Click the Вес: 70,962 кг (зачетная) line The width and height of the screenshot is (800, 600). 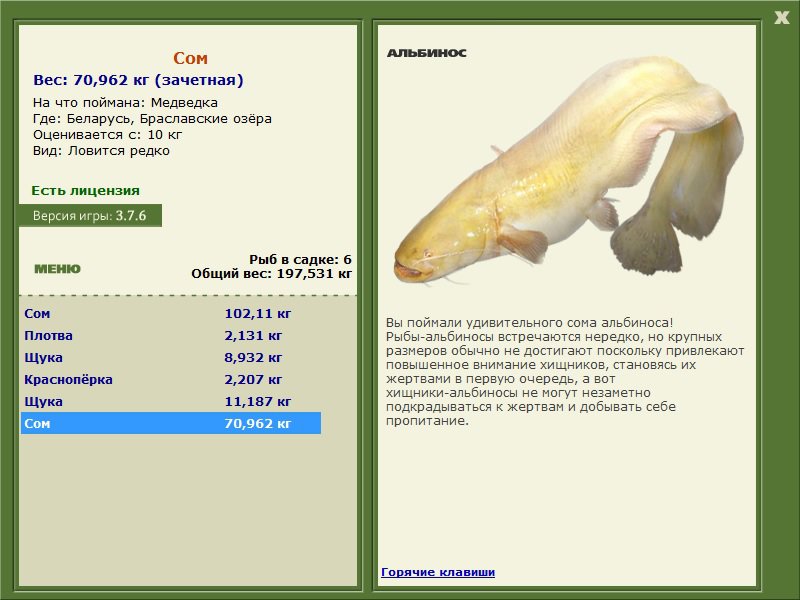pyautogui.click(x=138, y=80)
